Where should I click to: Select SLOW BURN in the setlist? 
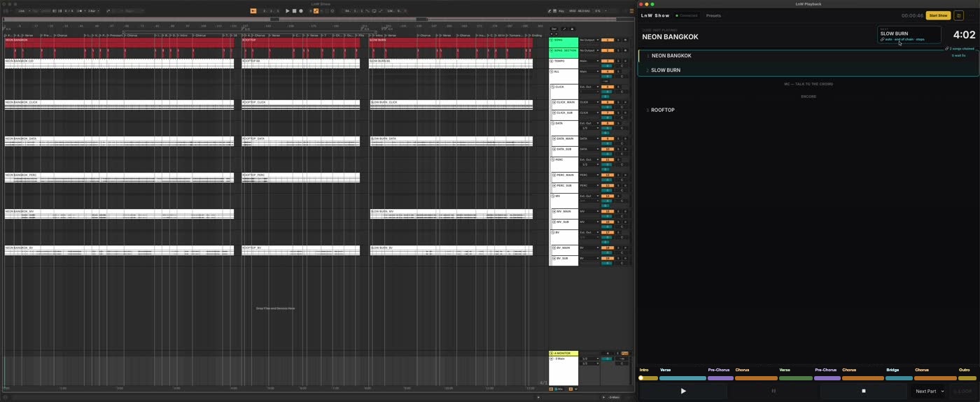coord(808,70)
